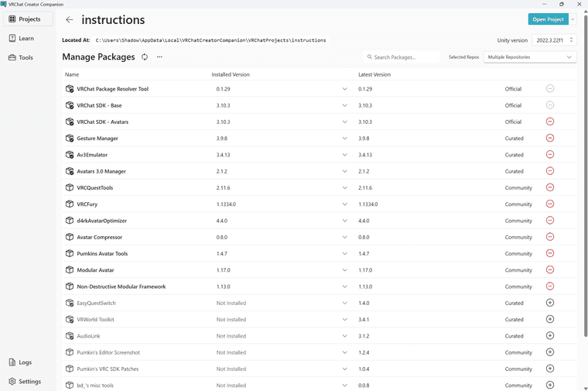Screen dimensions: 588x391
Task: Remove the VRCQuestTools package
Action: 550,187
